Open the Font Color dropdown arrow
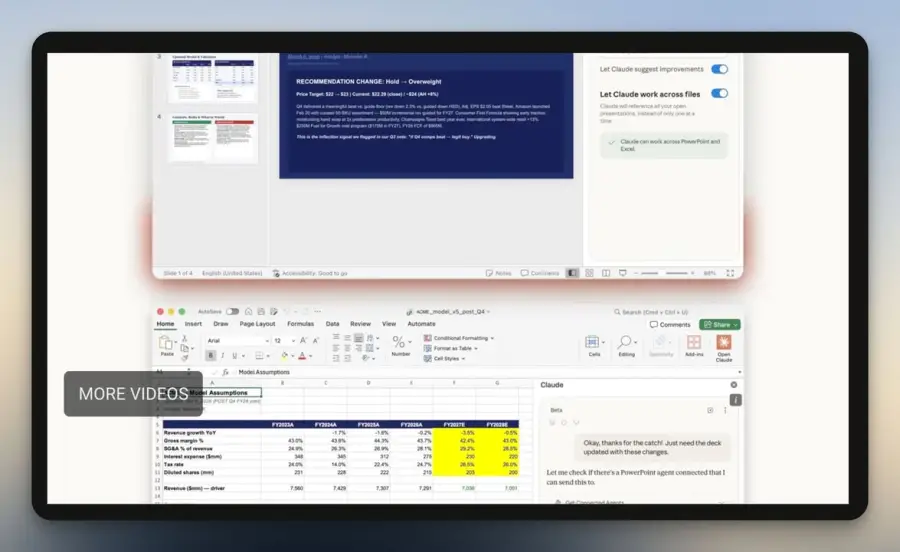This screenshot has width=900, height=552. pyautogui.click(x=311, y=356)
